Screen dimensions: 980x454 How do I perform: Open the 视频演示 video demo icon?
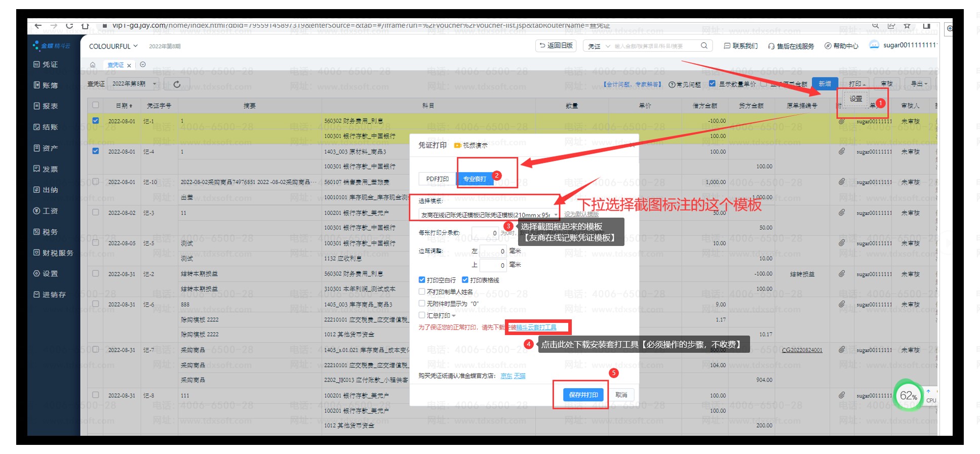pos(457,146)
